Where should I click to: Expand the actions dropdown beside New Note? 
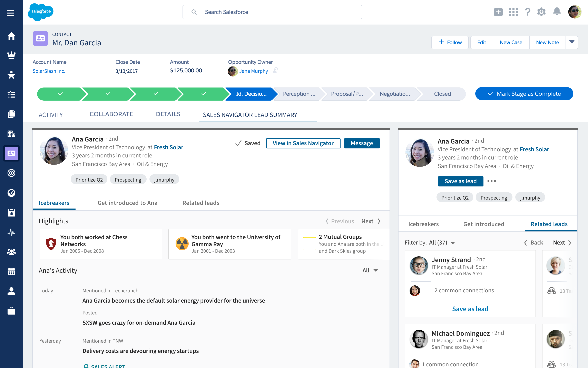point(572,42)
